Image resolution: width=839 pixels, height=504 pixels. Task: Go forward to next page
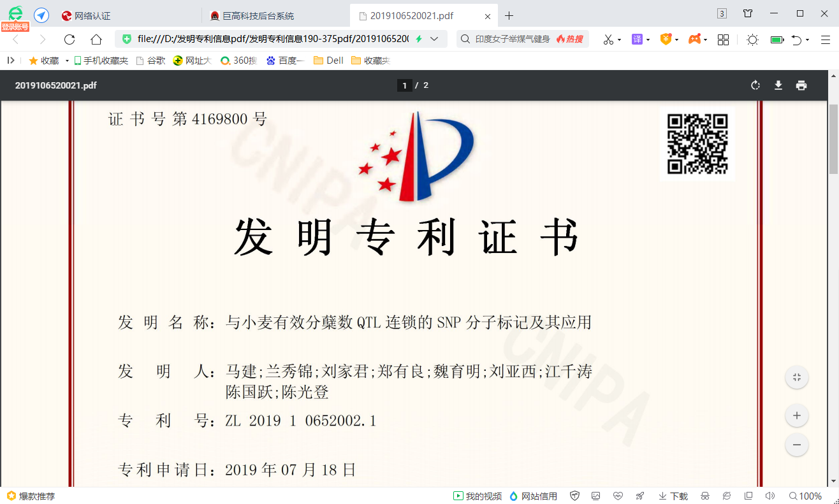[x=43, y=40]
